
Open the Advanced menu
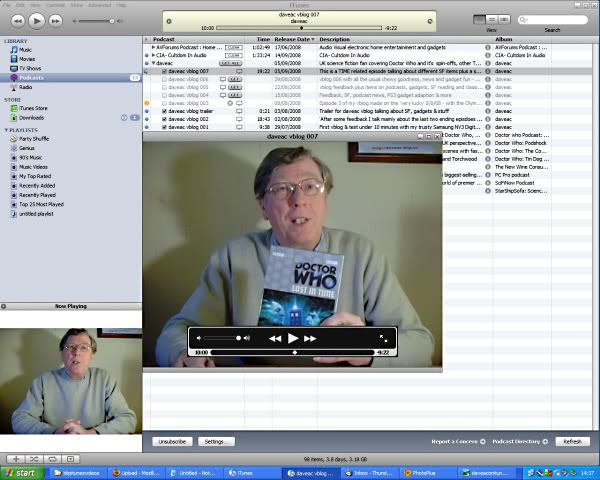pos(99,5)
